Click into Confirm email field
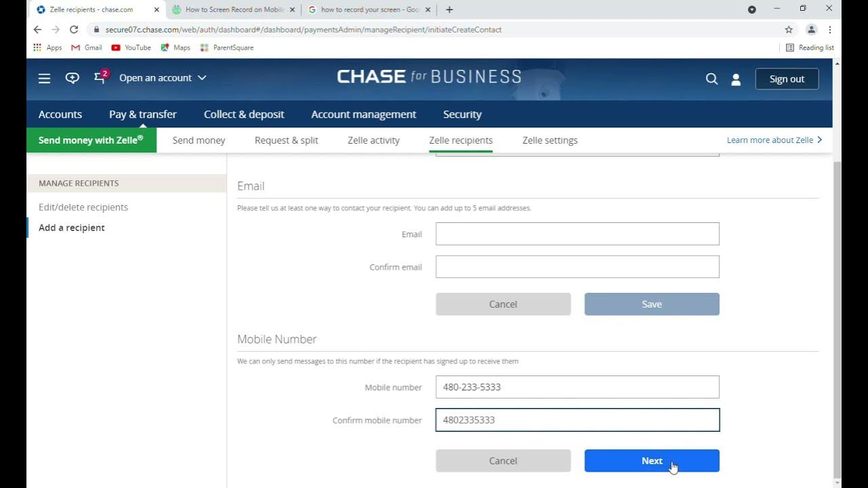Image resolution: width=868 pixels, height=488 pixels. click(x=577, y=266)
